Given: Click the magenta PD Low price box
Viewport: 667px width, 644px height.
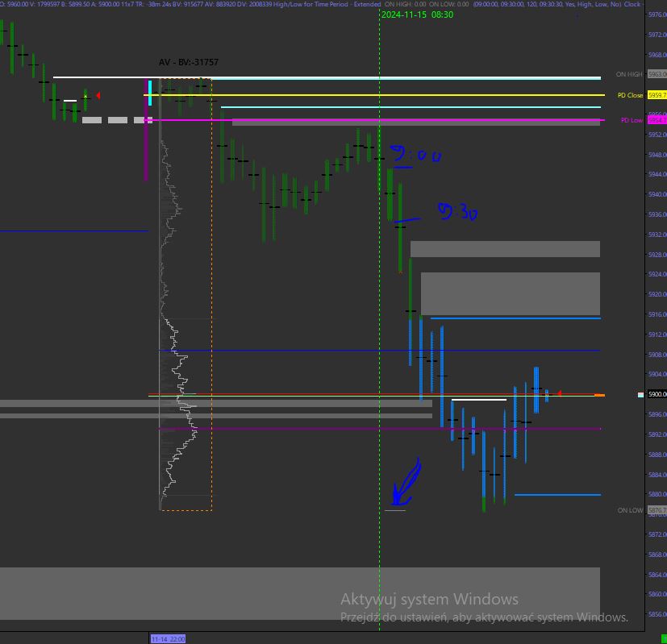Looking at the screenshot, I should 657,120.
